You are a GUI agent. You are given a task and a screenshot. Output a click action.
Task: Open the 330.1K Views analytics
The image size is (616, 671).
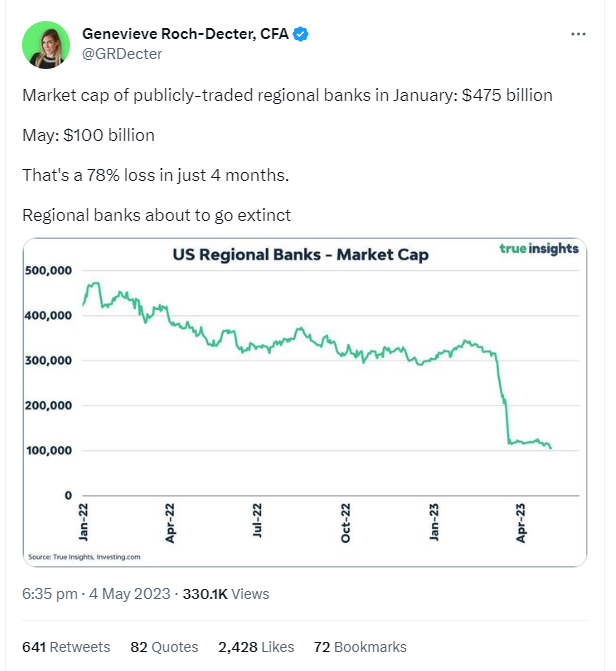226,594
